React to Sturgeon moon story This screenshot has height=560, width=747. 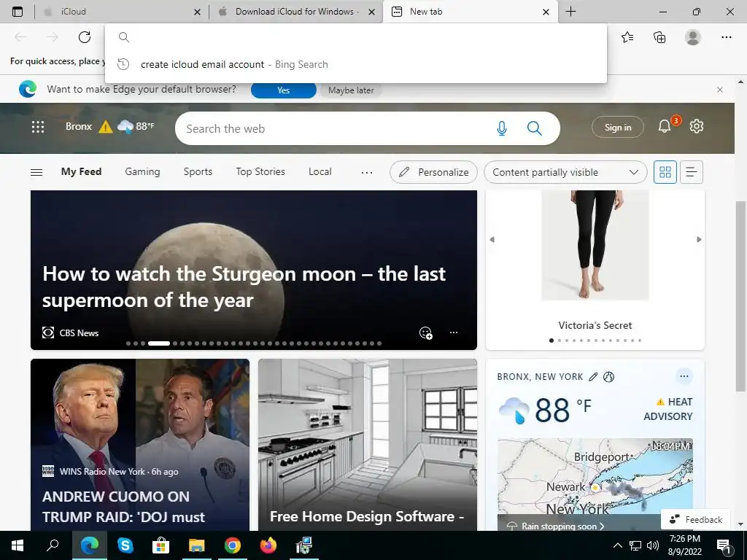tap(425, 332)
